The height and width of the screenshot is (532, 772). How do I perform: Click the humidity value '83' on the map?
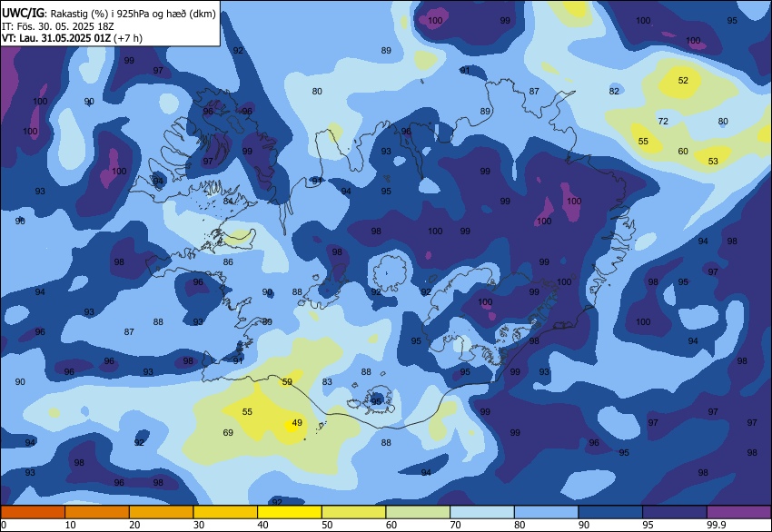click(327, 382)
